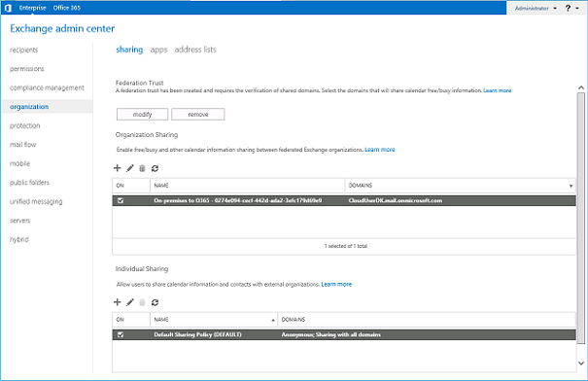588x381 pixels.
Task: Open the permissions section
Action: pos(27,69)
